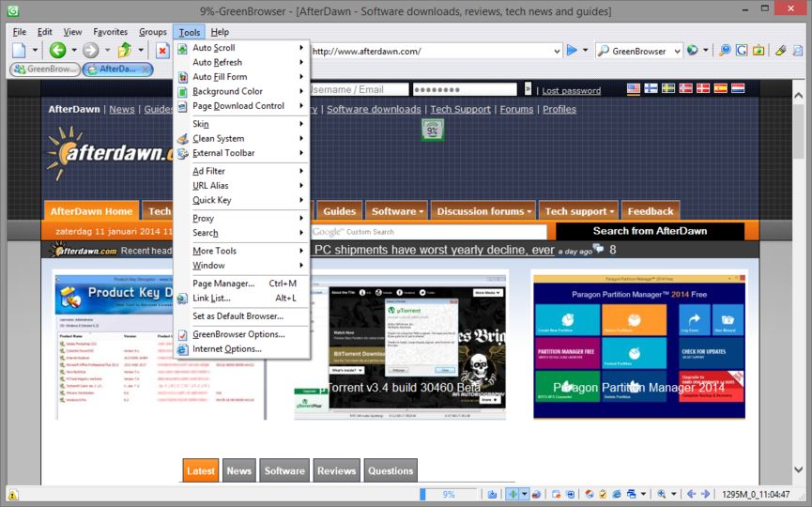Switch to the GreenBrow... tab
Viewport: 812px width, 507px height.
pos(45,69)
